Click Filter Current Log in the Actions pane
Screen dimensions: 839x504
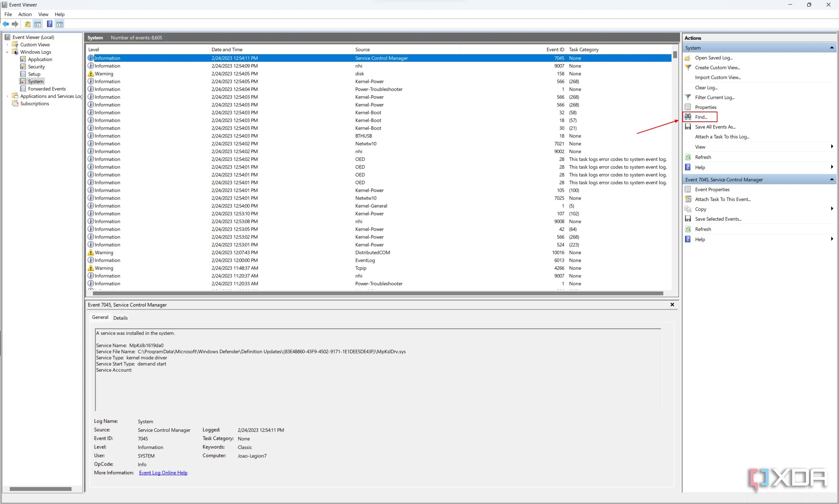click(x=715, y=97)
